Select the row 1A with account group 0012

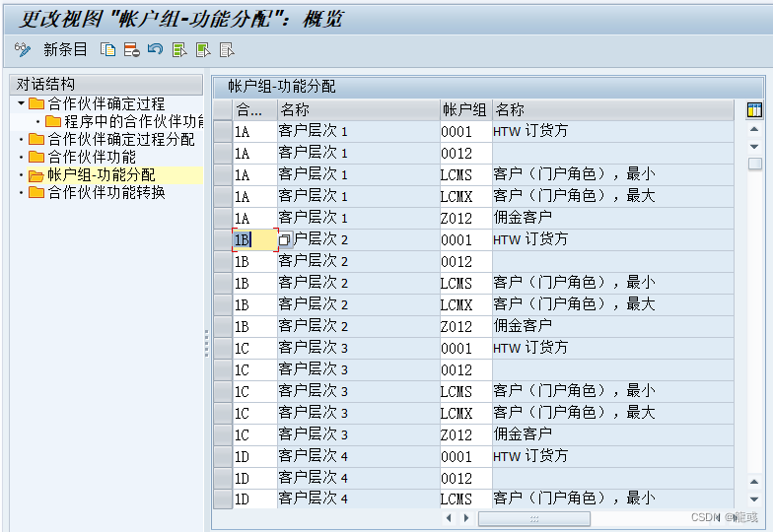click(x=223, y=154)
